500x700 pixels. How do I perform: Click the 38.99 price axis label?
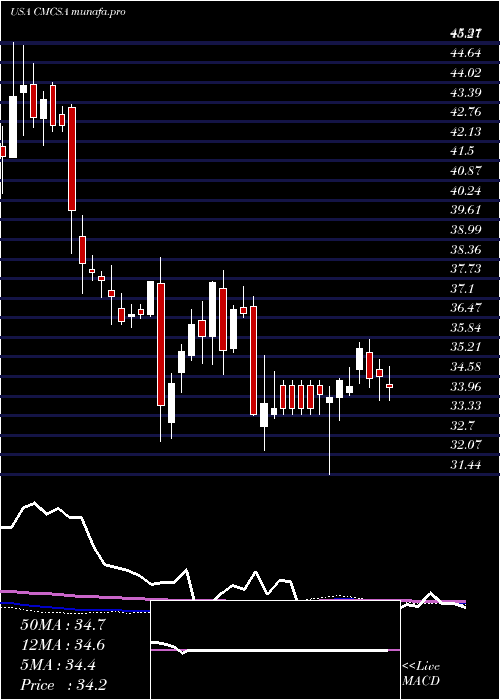pos(466,230)
